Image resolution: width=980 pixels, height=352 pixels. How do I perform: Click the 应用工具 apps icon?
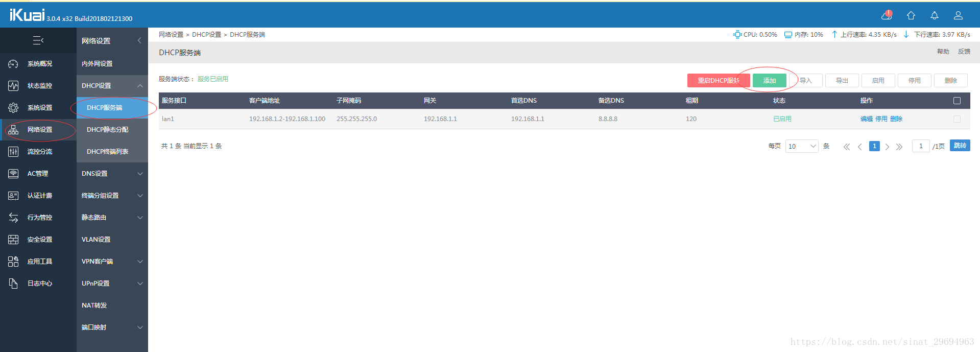(x=13, y=262)
